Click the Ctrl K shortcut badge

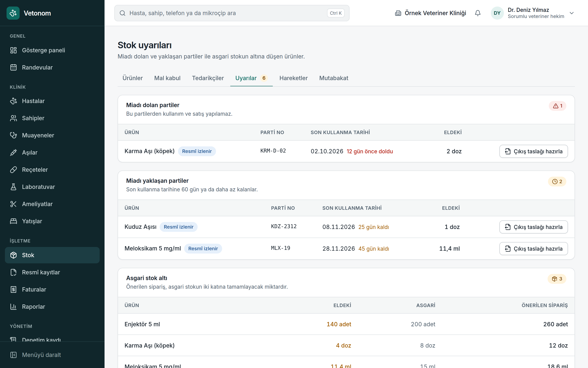click(336, 13)
